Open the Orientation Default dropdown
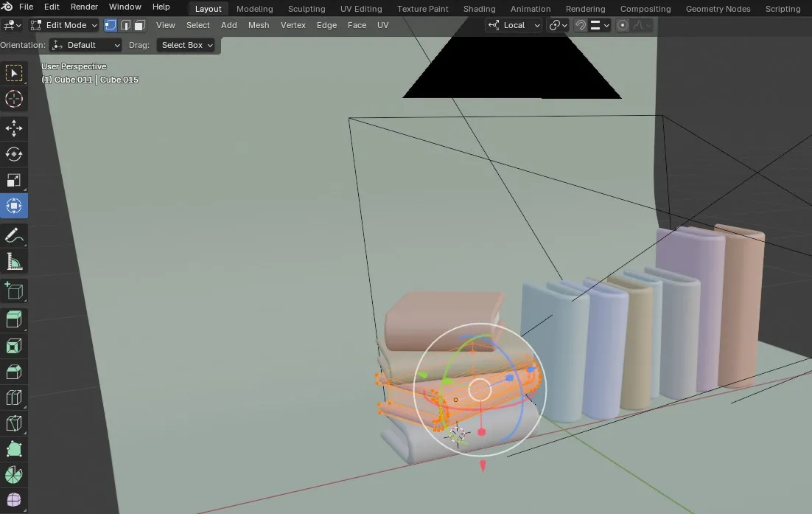The image size is (812, 514). (x=86, y=45)
